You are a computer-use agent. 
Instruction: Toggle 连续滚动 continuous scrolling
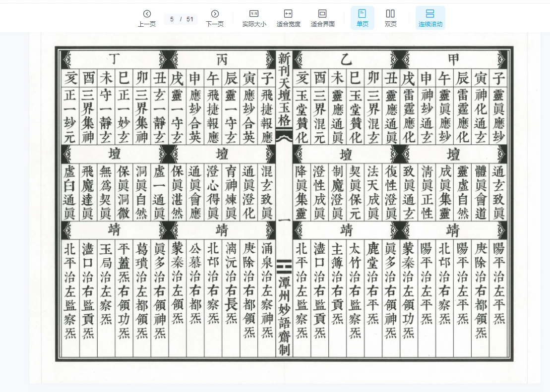click(x=430, y=18)
